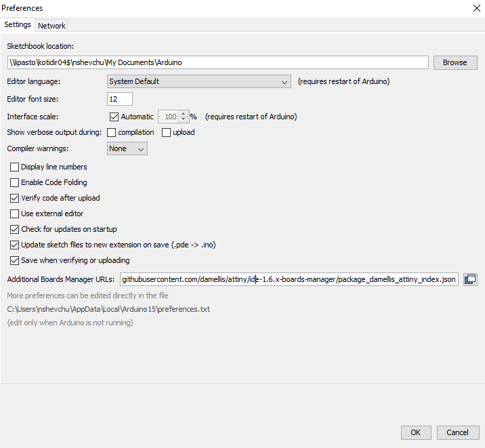Image resolution: width=485 pixels, height=448 pixels.
Task: Enable verbose output during upload
Action: pos(166,132)
